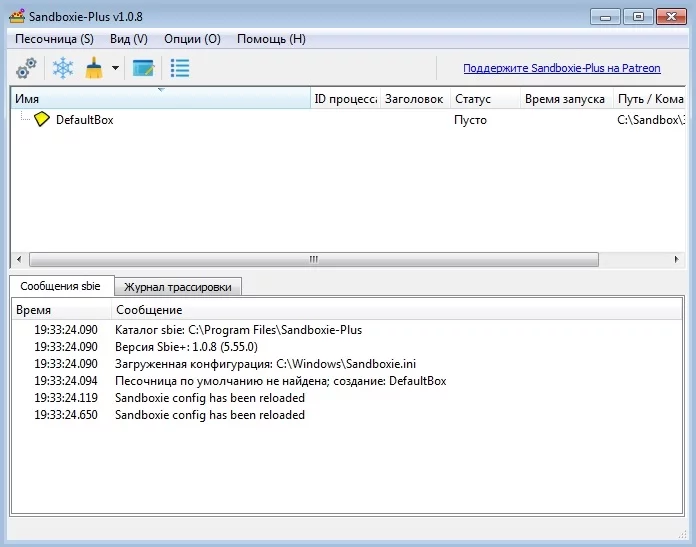696x547 pixels.
Task: Close the Sandboxie-Plus window
Action: 672,17
